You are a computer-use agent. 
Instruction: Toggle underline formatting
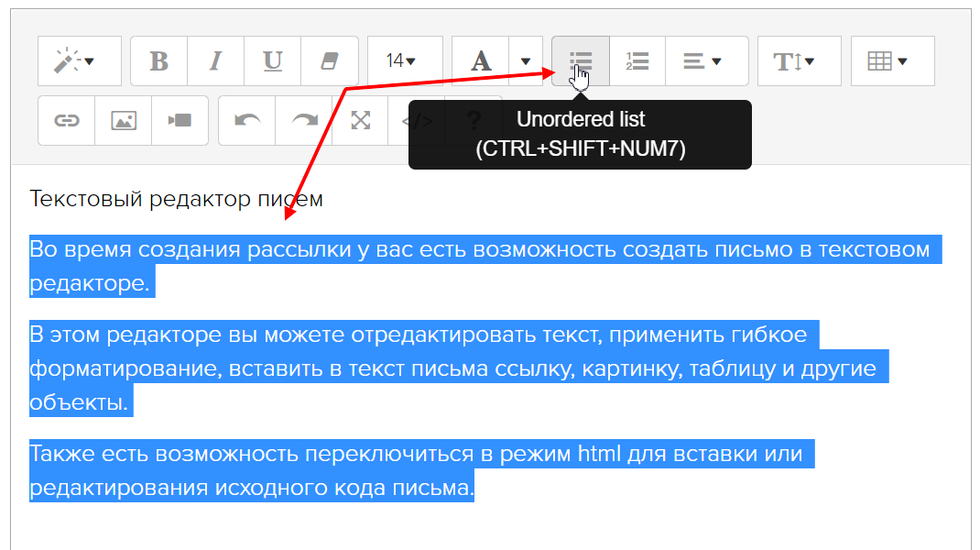(x=272, y=61)
